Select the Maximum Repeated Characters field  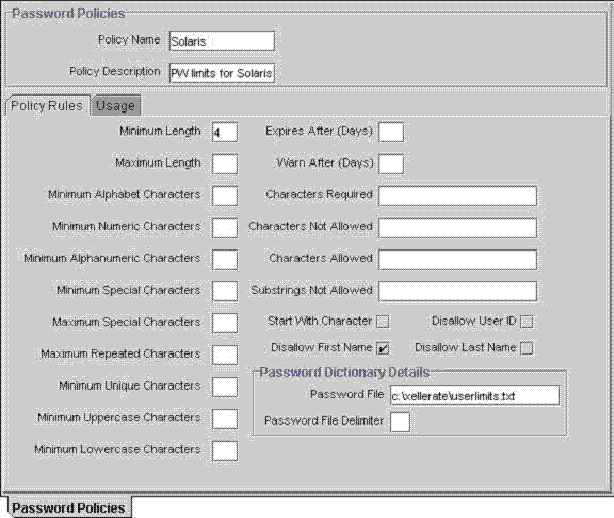225,355
